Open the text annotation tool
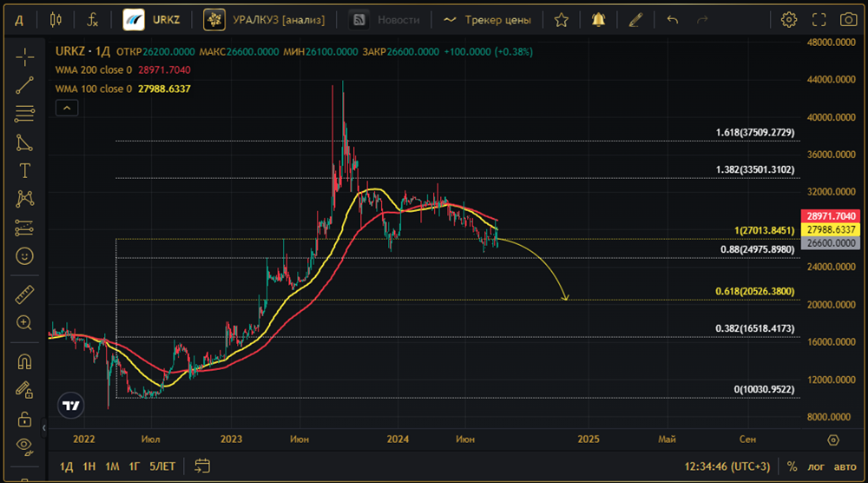The height and width of the screenshot is (483, 868). click(24, 170)
